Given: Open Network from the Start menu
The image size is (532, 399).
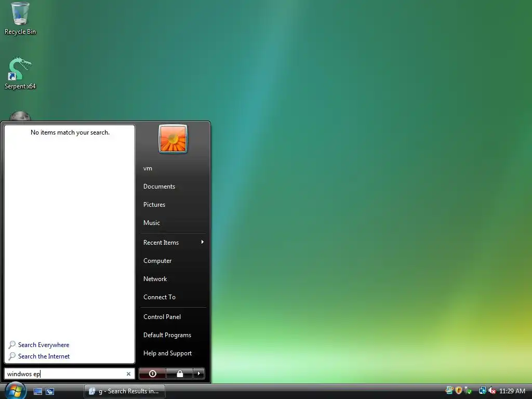Looking at the screenshot, I should (x=155, y=279).
